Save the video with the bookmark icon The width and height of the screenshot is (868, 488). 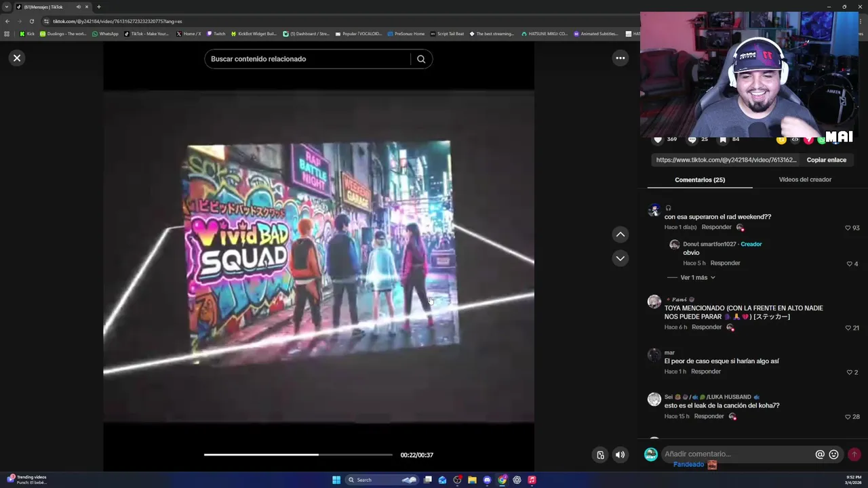pyautogui.click(x=723, y=140)
